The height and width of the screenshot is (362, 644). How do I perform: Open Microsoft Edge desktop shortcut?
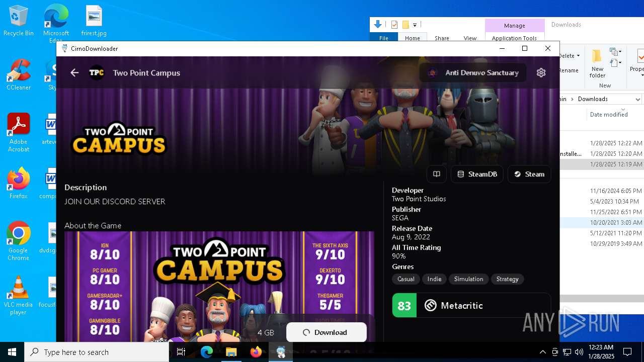[x=56, y=23]
